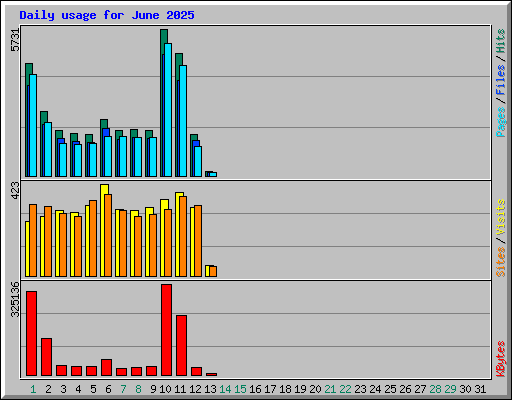Image resolution: width=512 pixels, height=400 pixels.
Task: Click the day 2 cyan pages bar
Action: 48,149
